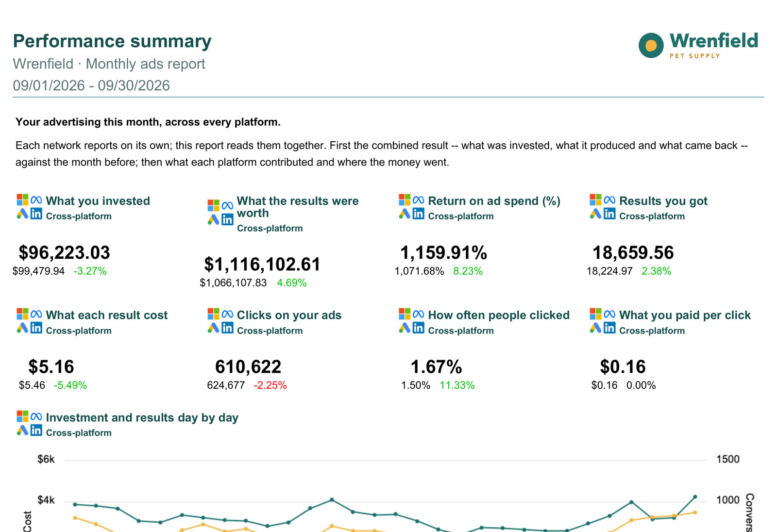This screenshot has width=777, height=532.
Task: Click the Meta icon beside What the results were worth
Action: pyautogui.click(x=227, y=206)
